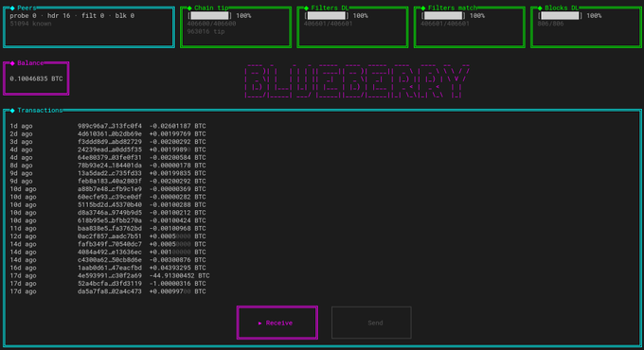Select the balance value 0.10046835 BTC

click(36, 79)
